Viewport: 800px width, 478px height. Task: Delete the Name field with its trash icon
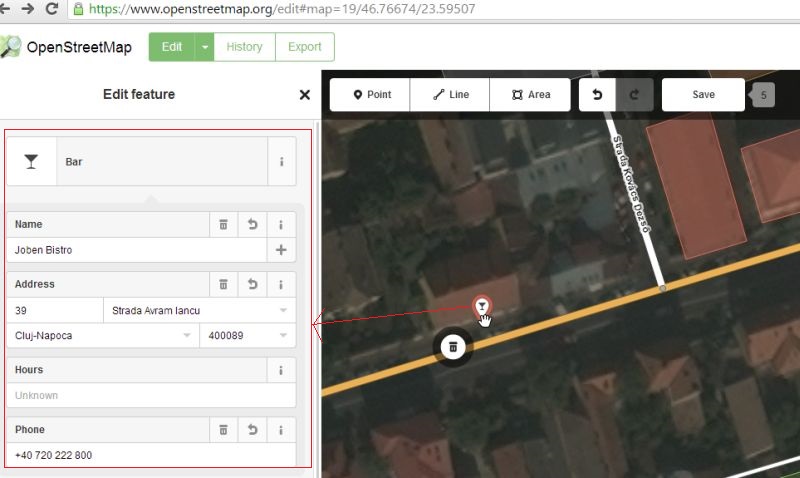click(x=223, y=224)
